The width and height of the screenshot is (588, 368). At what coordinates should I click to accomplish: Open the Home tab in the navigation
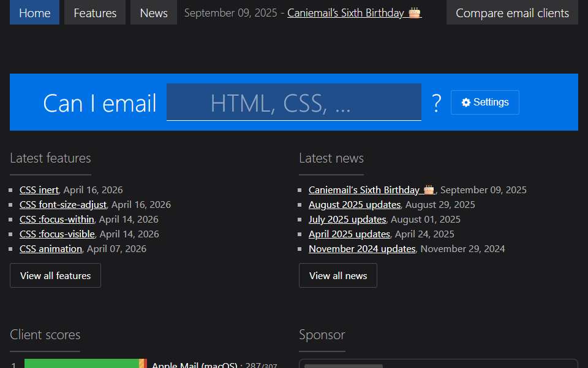34,12
